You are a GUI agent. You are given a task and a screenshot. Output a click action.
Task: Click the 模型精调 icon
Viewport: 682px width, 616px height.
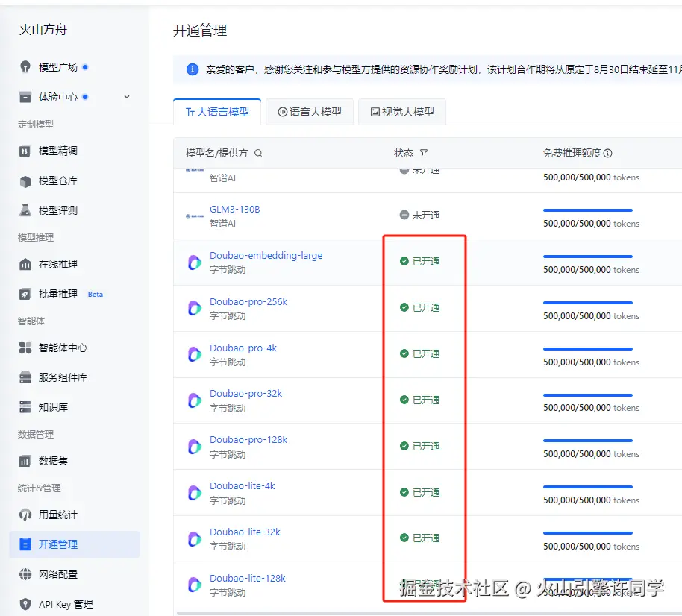(x=25, y=151)
